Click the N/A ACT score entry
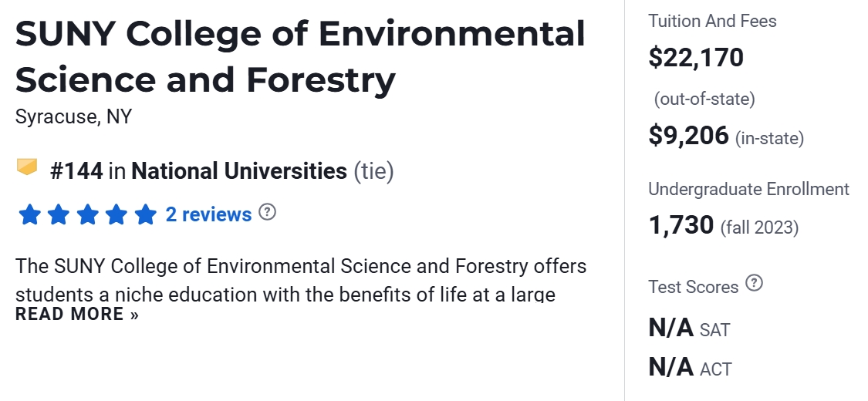The width and height of the screenshot is (868, 401). [x=690, y=368]
